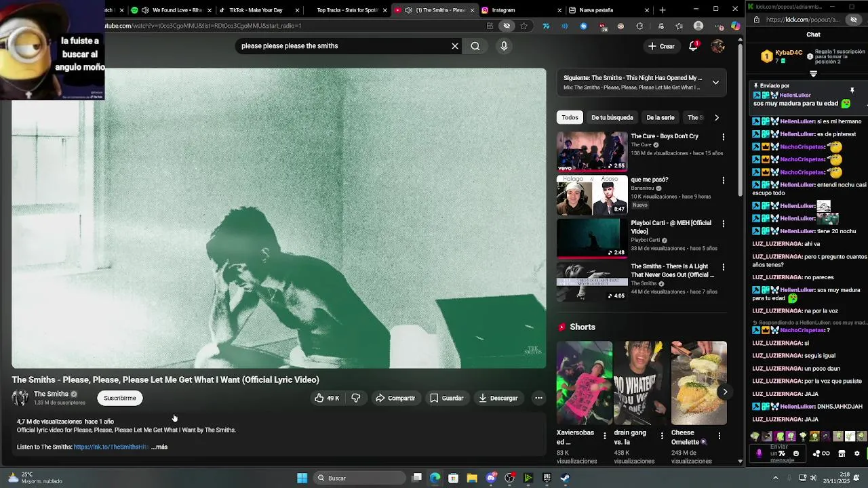This screenshot has width=868, height=488.
Task: Open Edge split-screen apps icon
Action: point(490,26)
